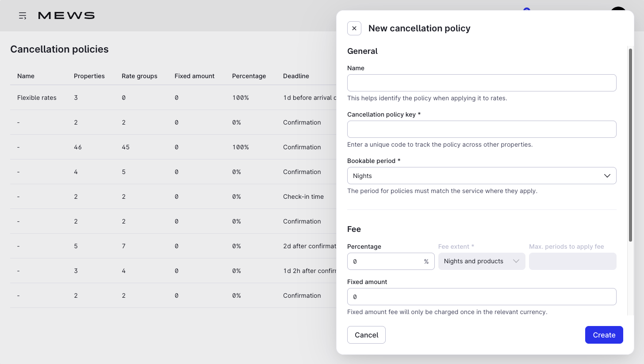This screenshot has height=364, width=644.
Task: Click the 7 rate groups cell
Action: pyautogui.click(x=124, y=246)
